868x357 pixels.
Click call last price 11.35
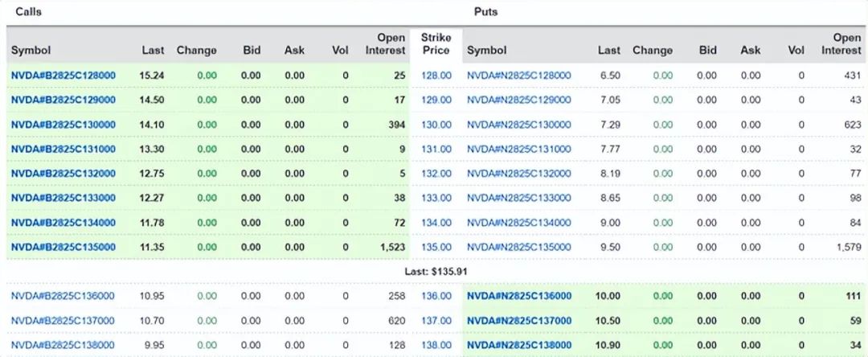pyautogui.click(x=152, y=247)
